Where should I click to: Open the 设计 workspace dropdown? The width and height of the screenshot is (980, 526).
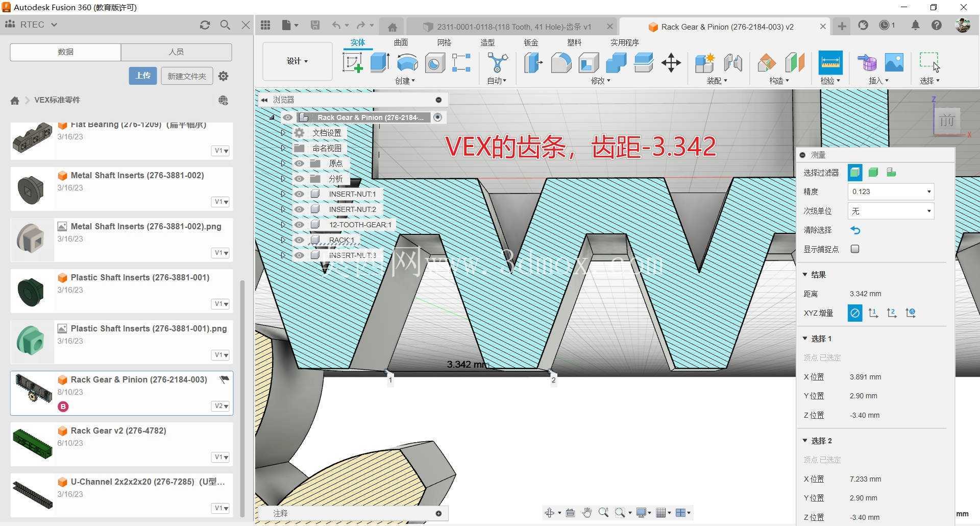298,61
